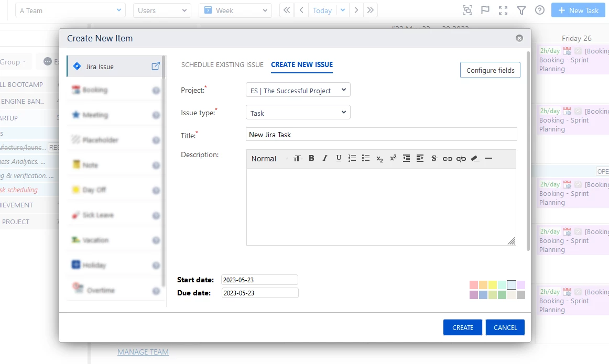Open Jira Issue in external window icon
Viewport: 609px width, 364px height.
tap(156, 67)
